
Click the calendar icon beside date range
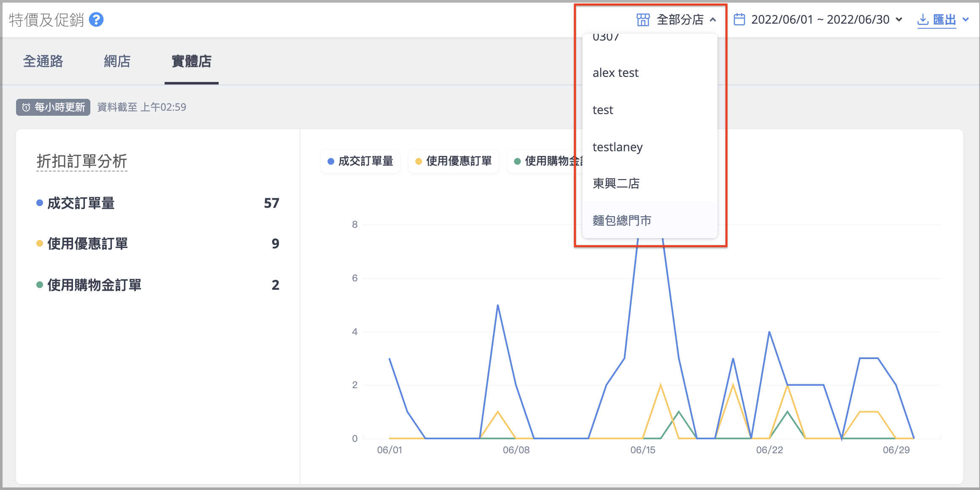(x=739, y=19)
